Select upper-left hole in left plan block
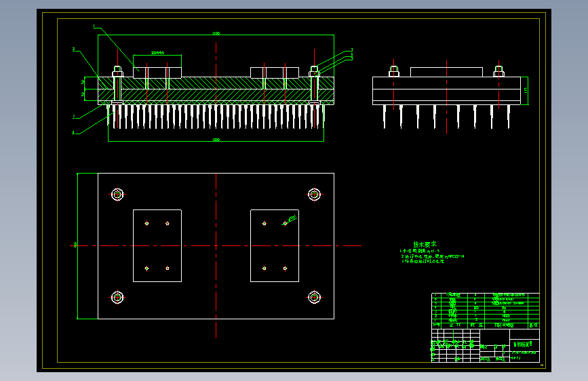This screenshot has height=381, width=588. pyautogui.click(x=146, y=224)
